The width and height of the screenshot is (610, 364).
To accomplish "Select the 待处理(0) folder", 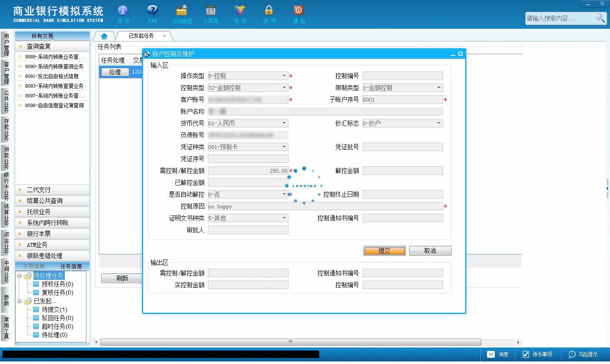I will click(54, 335).
